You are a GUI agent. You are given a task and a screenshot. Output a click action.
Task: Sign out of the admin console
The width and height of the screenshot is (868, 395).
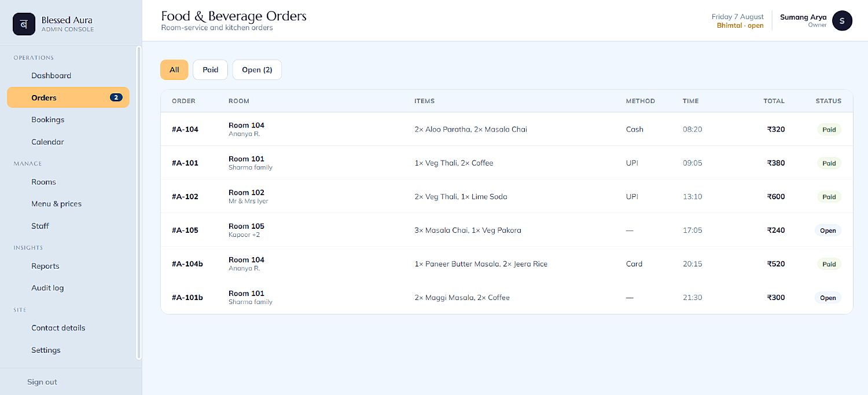coord(42,382)
